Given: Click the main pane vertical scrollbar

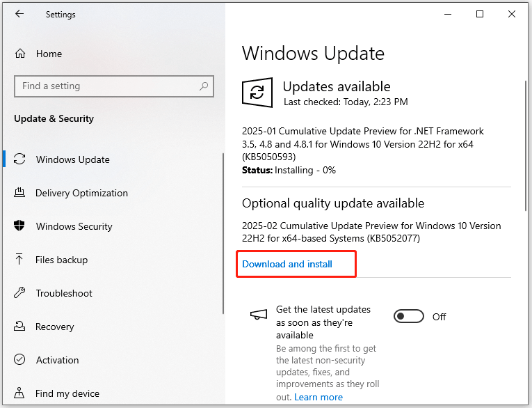Looking at the screenshot, I should [x=526, y=146].
